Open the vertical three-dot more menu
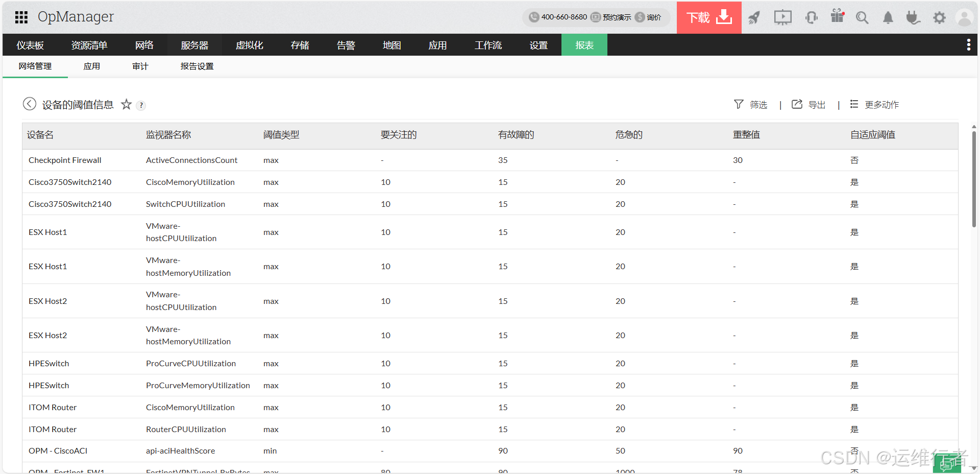980x474 pixels. (968, 45)
